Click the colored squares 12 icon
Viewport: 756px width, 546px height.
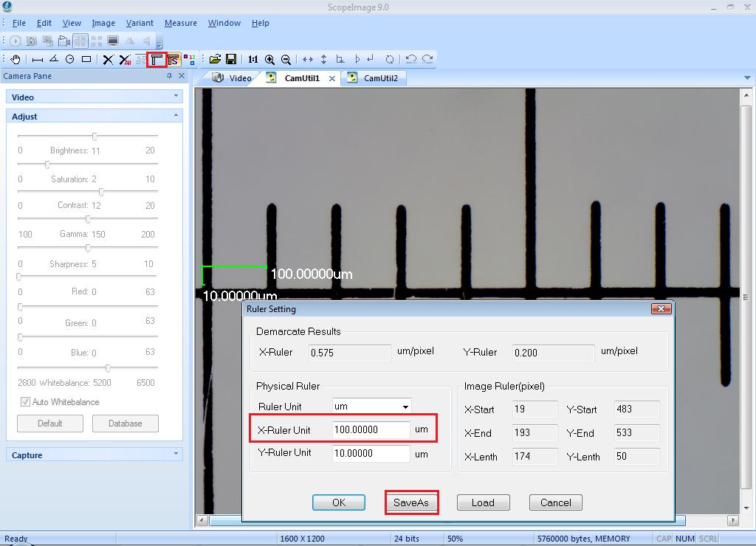[190, 59]
